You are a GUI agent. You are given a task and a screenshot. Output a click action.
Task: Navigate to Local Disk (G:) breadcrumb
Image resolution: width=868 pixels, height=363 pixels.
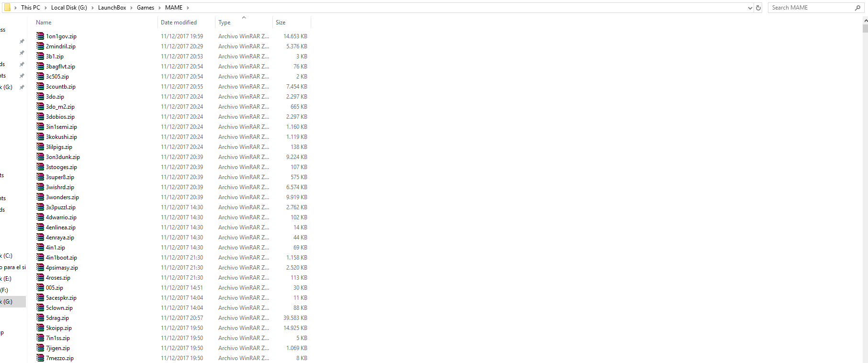click(x=69, y=8)
